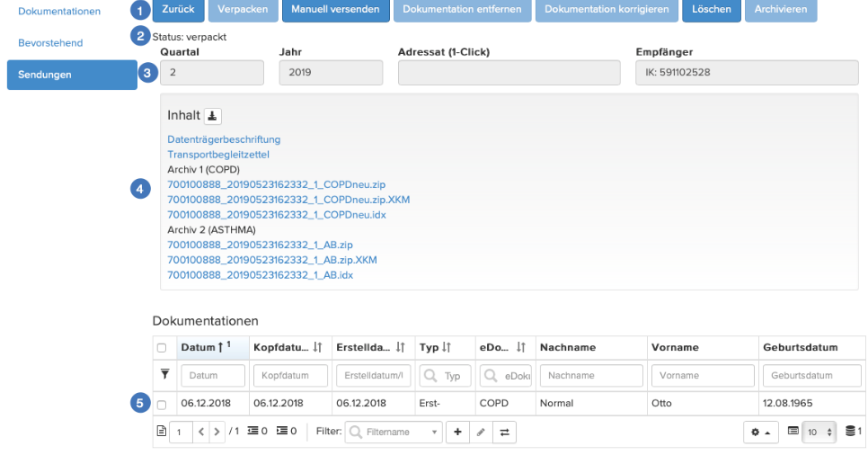Screen dimensions: 868x455
Task: Focus the Nachname filter input field
Action: pyautogui.click(x=591, y=375)
